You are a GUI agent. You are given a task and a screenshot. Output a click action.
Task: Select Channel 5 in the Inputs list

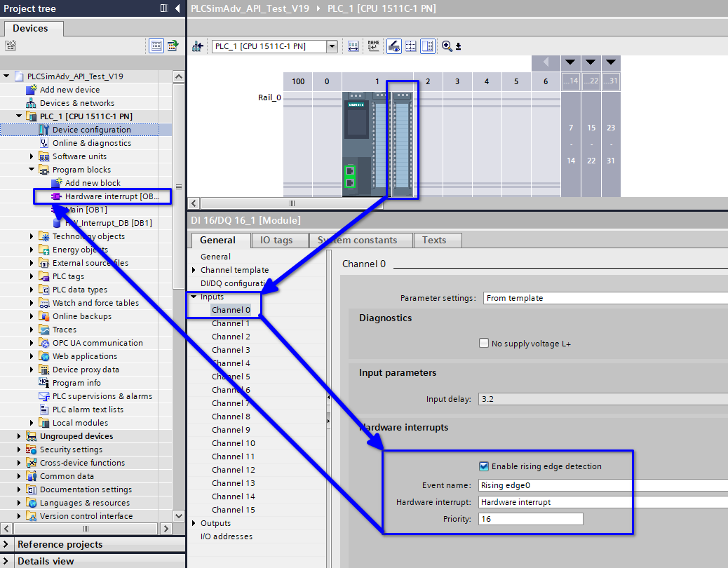tap(231, 377)
